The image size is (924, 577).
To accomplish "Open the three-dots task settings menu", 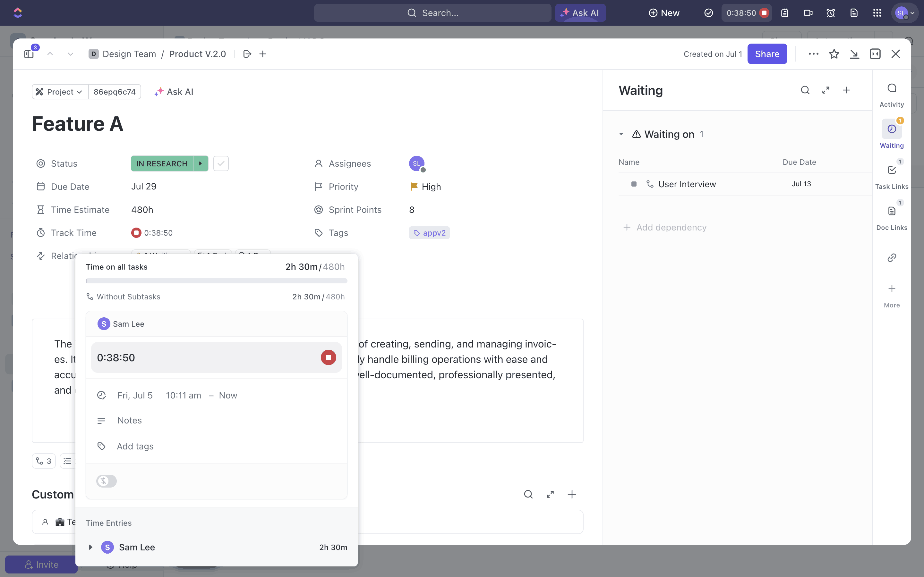I will tap(813, 54).
